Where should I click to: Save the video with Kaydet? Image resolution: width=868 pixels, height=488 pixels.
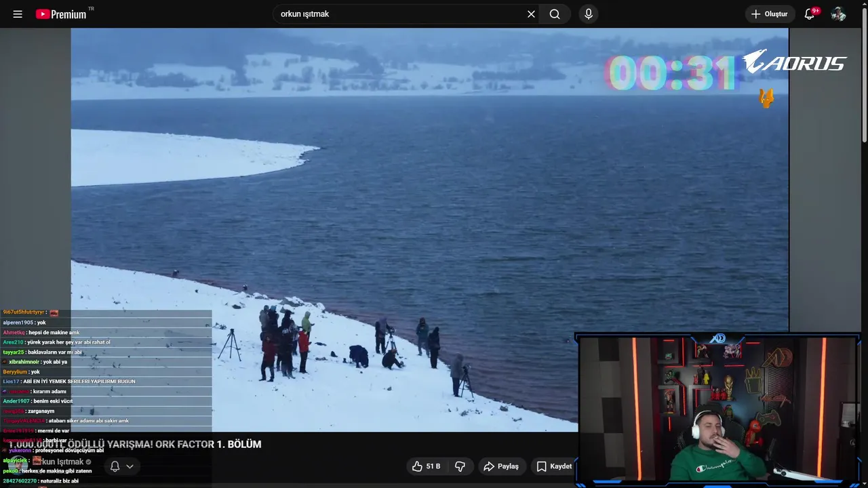tap(554, 466)
